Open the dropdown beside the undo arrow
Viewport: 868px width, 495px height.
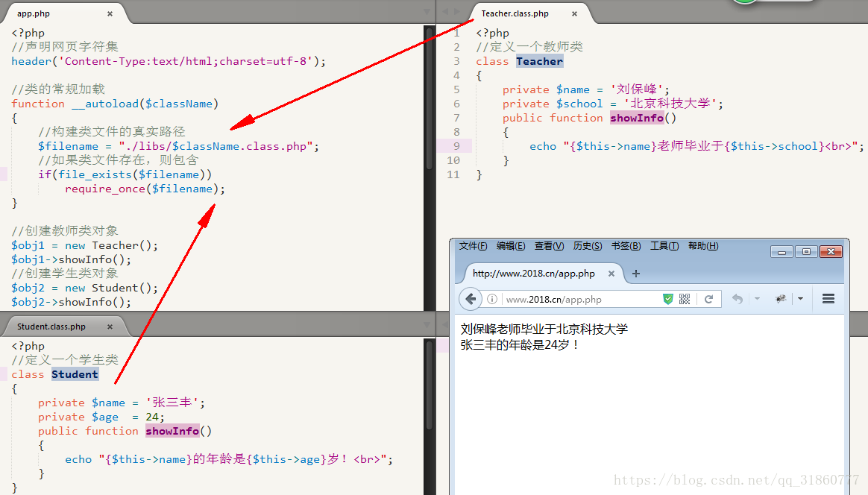pyautogui.click(x=757, y=299)
